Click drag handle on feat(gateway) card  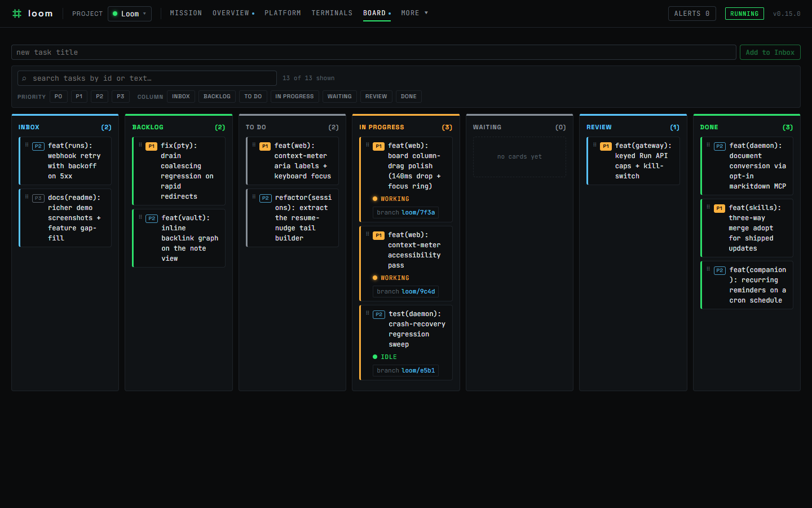coord(595,145)
